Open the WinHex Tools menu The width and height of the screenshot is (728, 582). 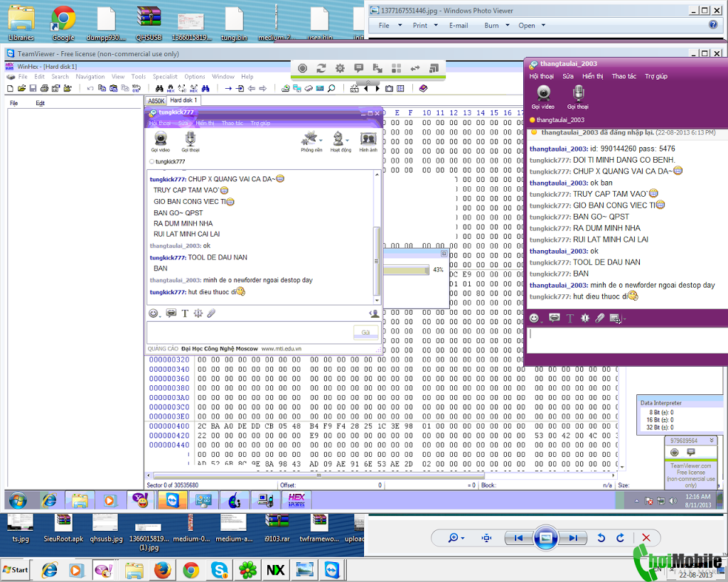click(x=139, y=77)
